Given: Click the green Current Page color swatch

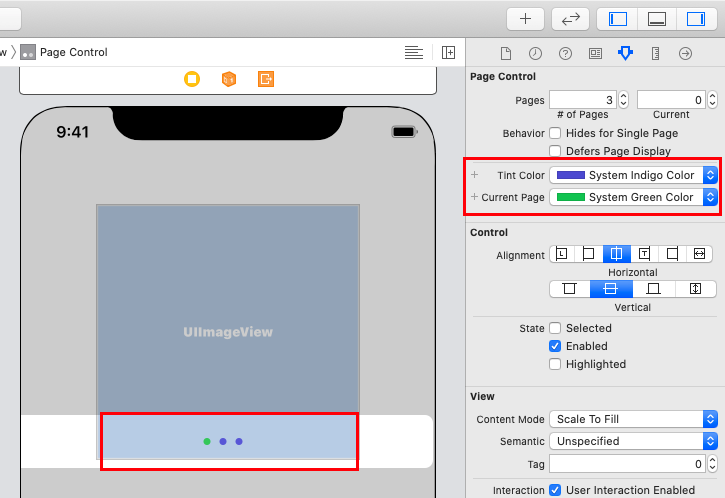Looking at the screenshot, I should 571,197.
